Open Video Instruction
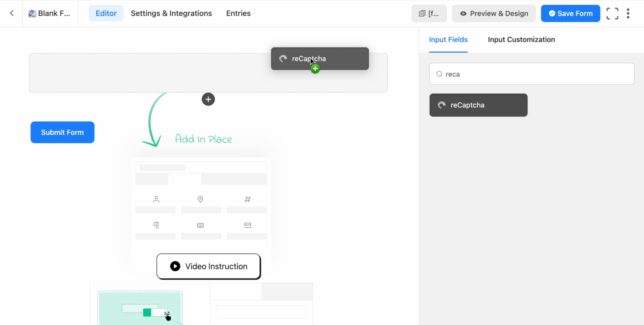644x325 pixels. click(x=208, y=266)
